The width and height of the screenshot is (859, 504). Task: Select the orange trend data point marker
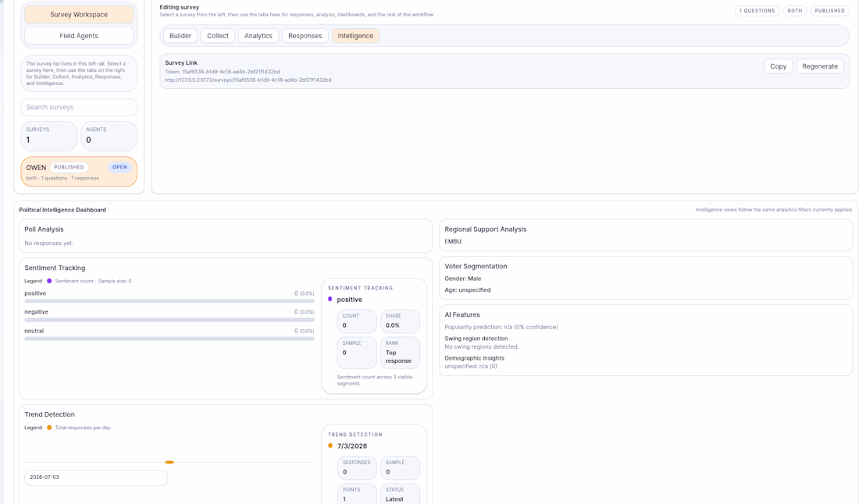(x=169, y=463)
